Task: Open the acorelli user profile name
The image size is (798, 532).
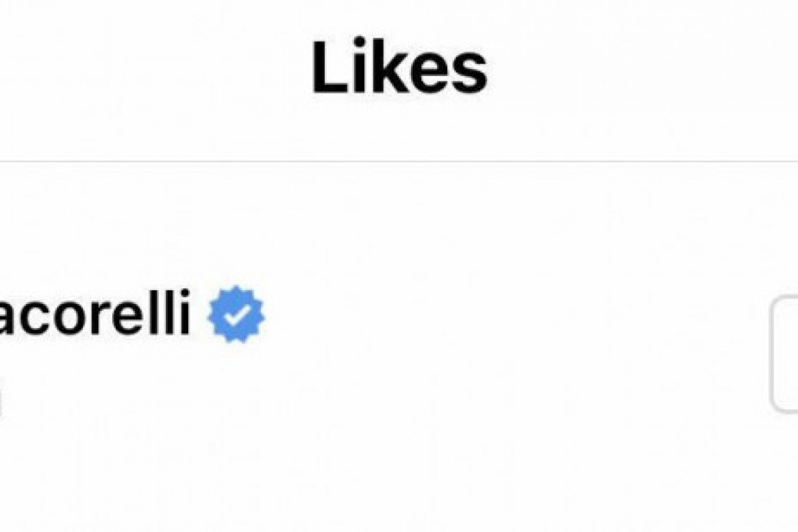Action: pyautogui.click(x=95, y=312)
